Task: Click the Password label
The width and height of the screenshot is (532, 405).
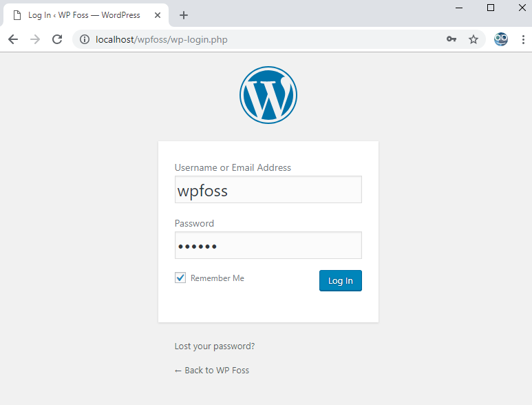Action: point(194,223)
